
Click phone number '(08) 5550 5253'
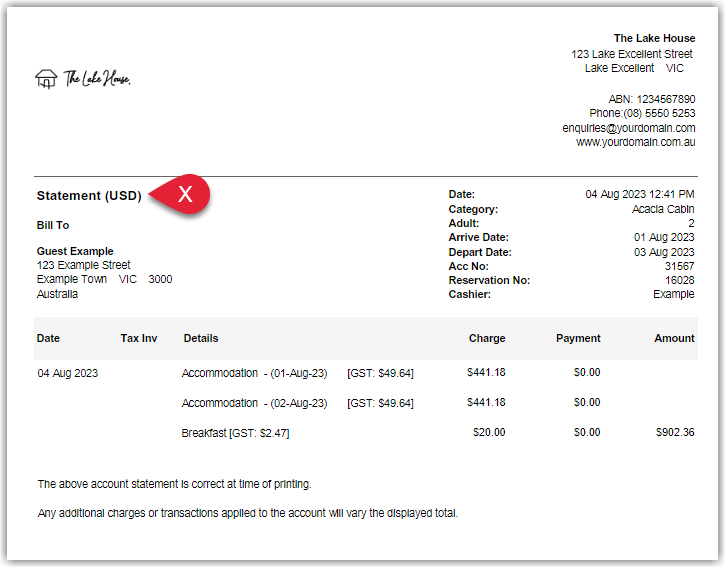point(659,113)
